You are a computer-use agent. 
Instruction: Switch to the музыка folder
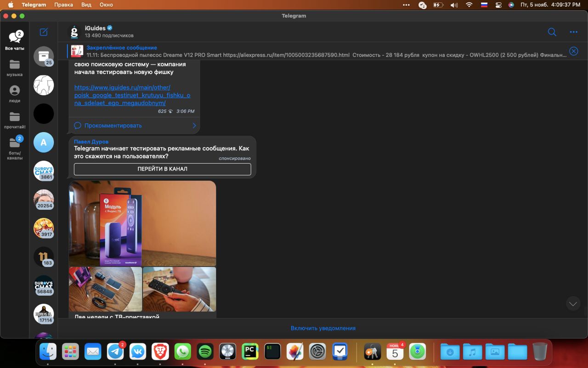15,68
